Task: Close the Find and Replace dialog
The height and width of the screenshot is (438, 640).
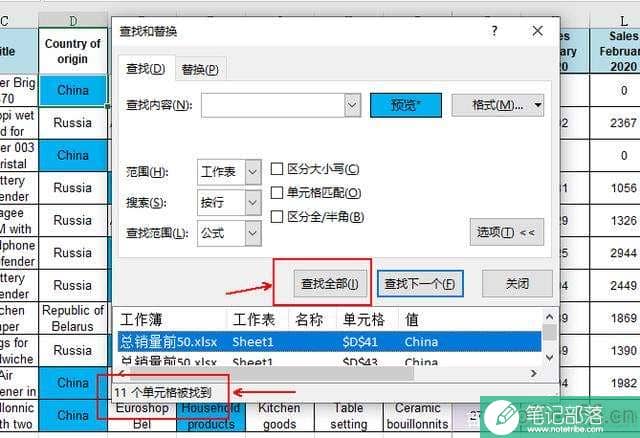Action: [538, 31]
